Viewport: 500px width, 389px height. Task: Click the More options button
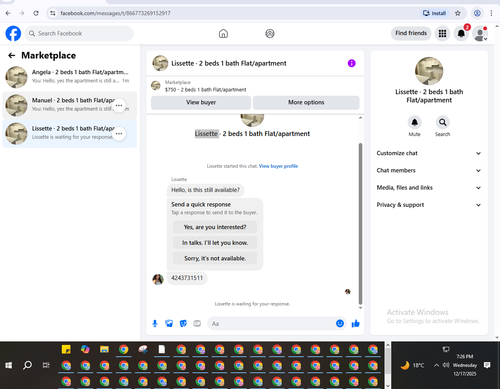(x=306, y=103)
